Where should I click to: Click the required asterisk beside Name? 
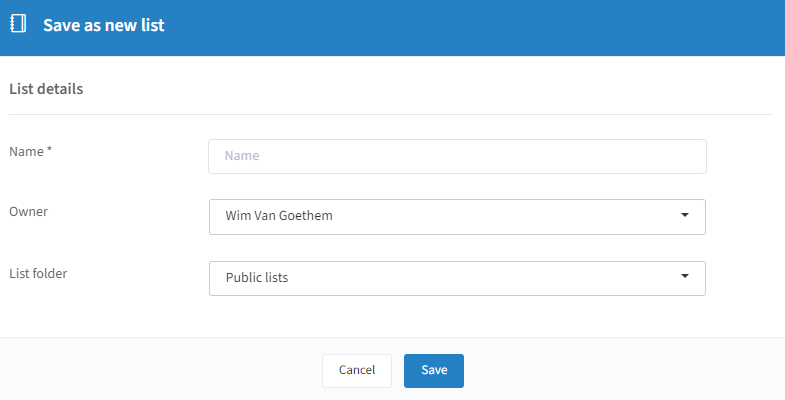(50, 149)
